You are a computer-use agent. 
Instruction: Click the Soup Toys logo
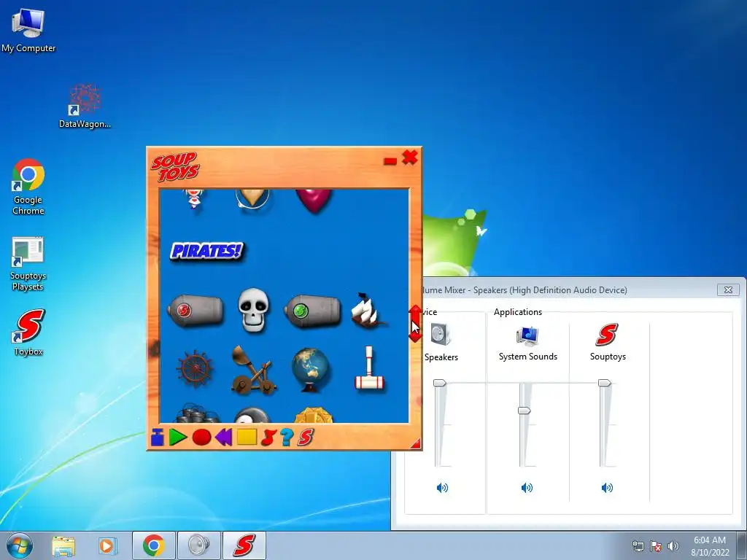(175, 167)
